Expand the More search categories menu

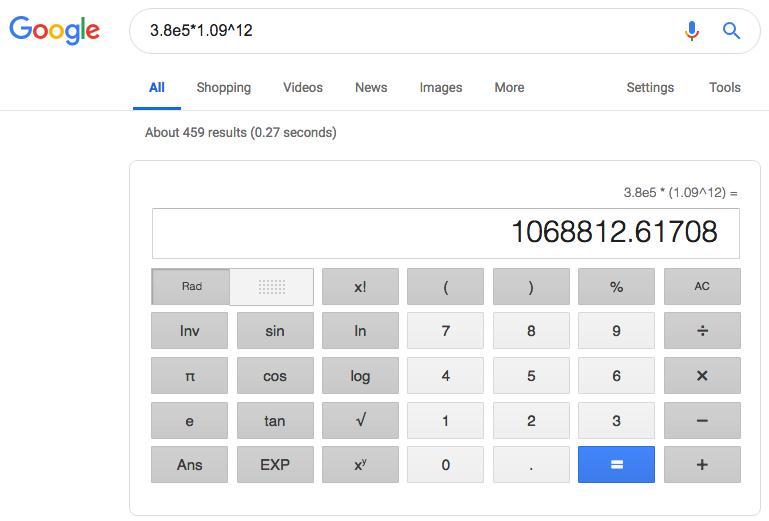click(x=509, y=88)
